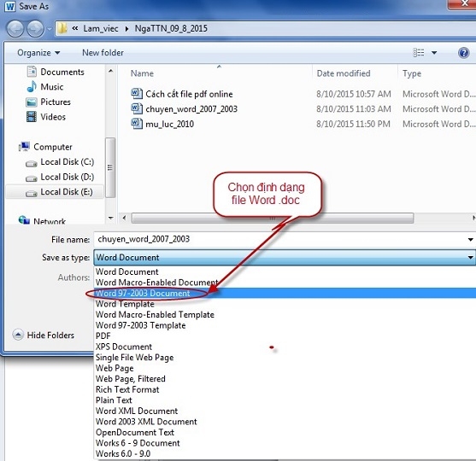Click the file list scroll-left arrow
476x461 pixels.
point(124,218)
